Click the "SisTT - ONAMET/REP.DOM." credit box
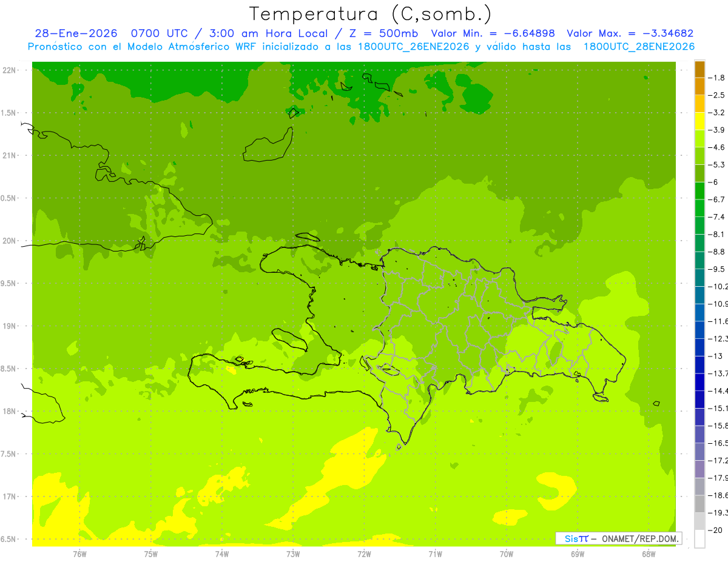 tap(618, 538)
